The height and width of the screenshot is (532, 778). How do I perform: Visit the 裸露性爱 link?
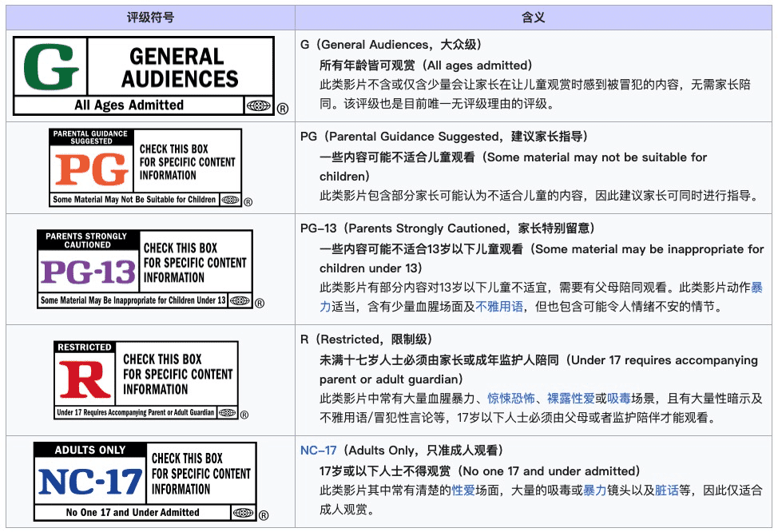point(570,399)
